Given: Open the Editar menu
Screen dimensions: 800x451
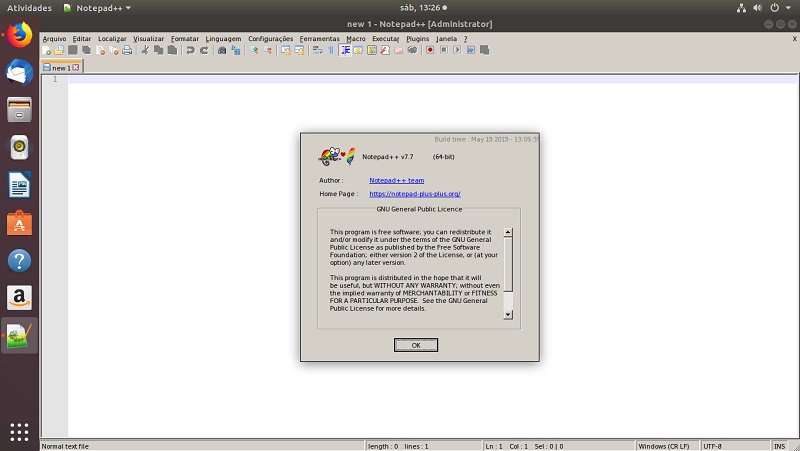Looking at the screenshot, I should 82,39.
